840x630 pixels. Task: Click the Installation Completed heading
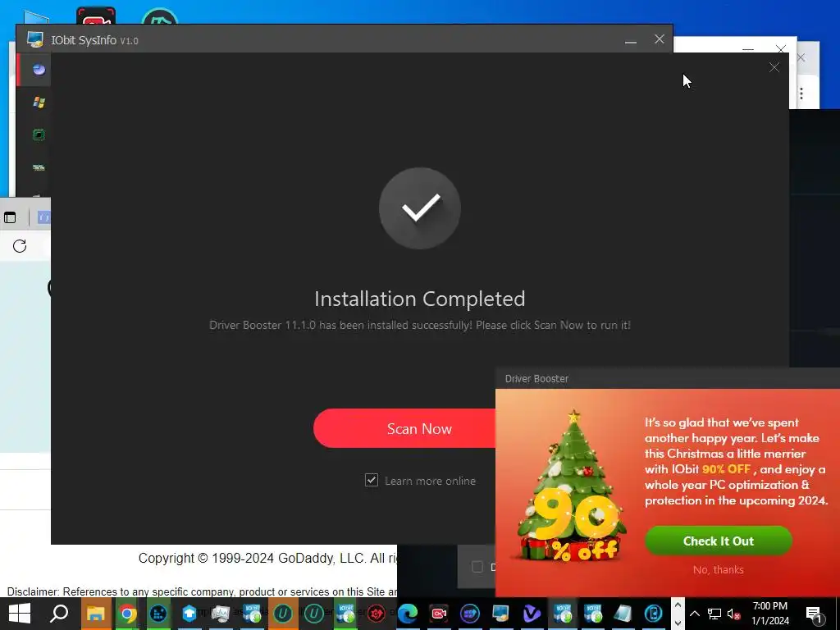pos(419,299)
